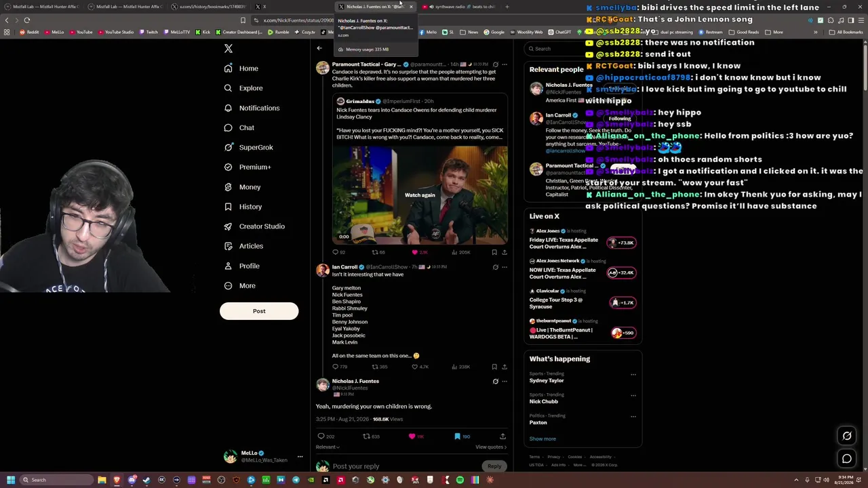Go back with the post header arrow

319,48
